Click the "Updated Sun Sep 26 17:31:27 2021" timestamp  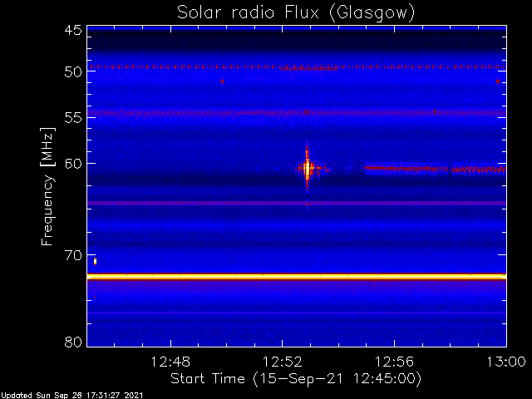[71, 396]
